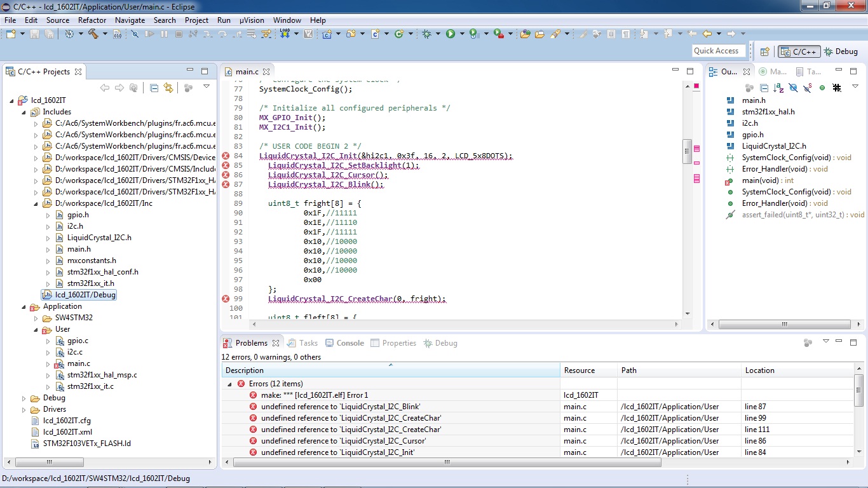Collapse the User folder
The height and width of the screenshot is (488, 868).
tap(36, 329)
